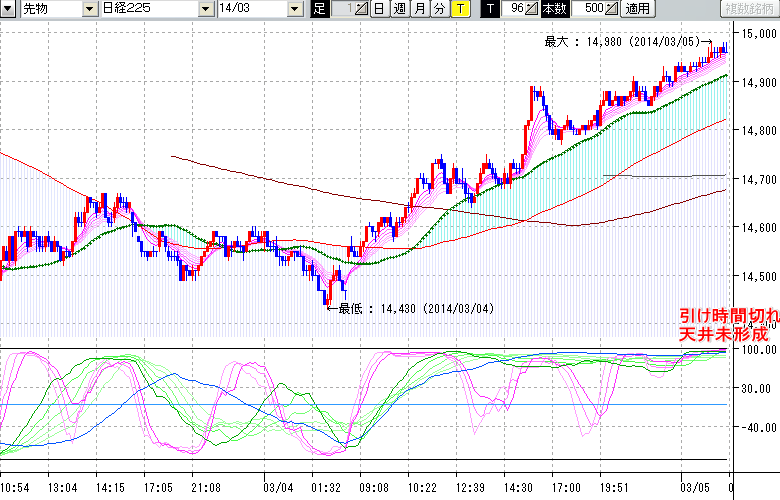The width and height of the screenshot is (780, 500).
Task: Switch to 分 minute bars
Action: pos(439,9)
